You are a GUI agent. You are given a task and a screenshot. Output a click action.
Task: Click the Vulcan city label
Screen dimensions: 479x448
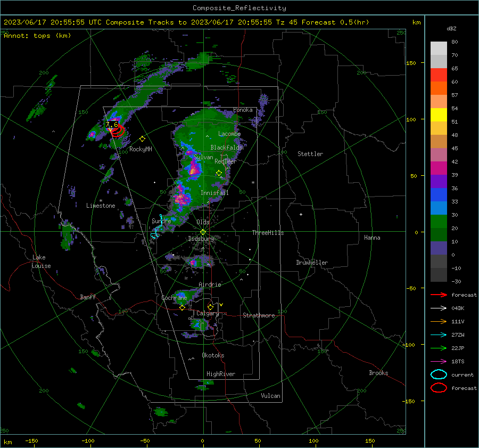(x=270, y=396)
